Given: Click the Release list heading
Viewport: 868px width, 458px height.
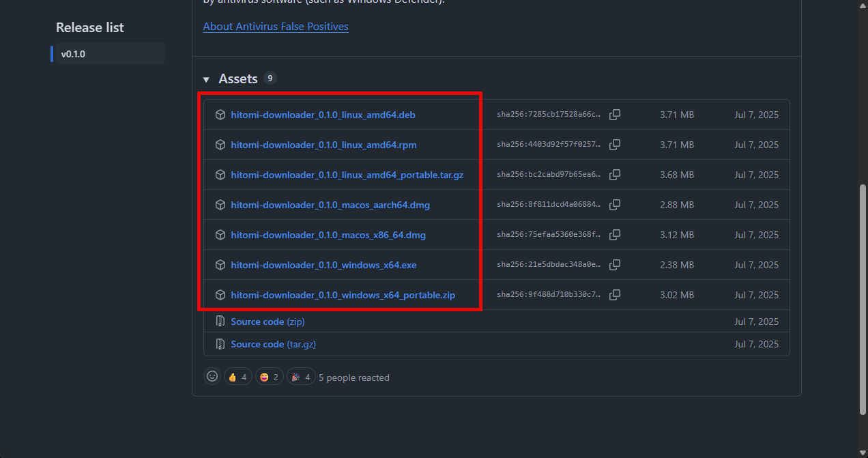Looking at the screenshot, I should click(x=90, y=28).
